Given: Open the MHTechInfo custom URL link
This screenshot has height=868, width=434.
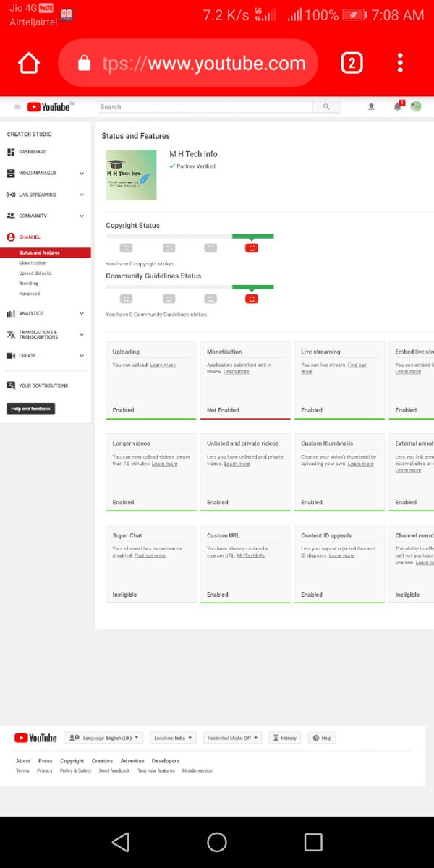Looking at the screenshot, I should (251, 556).
